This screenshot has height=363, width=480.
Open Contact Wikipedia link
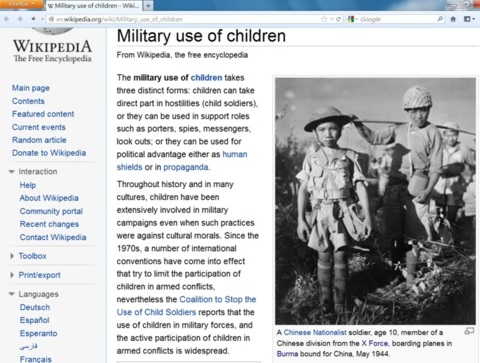[x=53, y=237]
